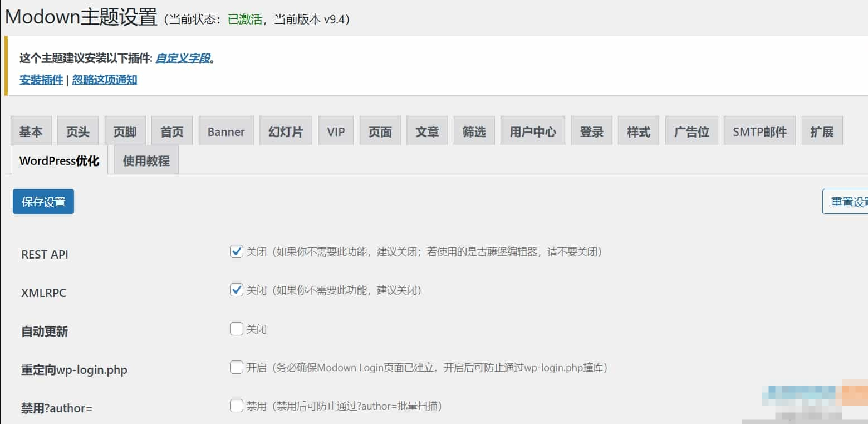Viewport: 868px width, 424px height.
Task: Click the 安装插件 link
Action: click(x=41, y=80)
